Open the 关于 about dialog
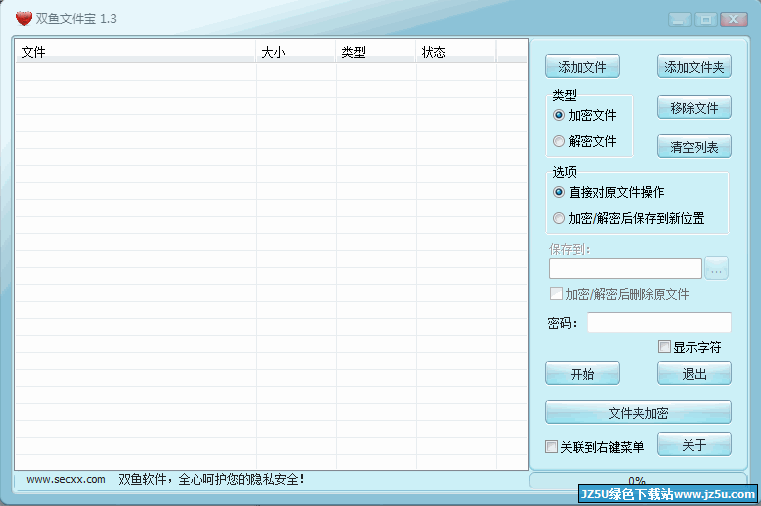This screenshot has width=761, height=506. (694, 444)
